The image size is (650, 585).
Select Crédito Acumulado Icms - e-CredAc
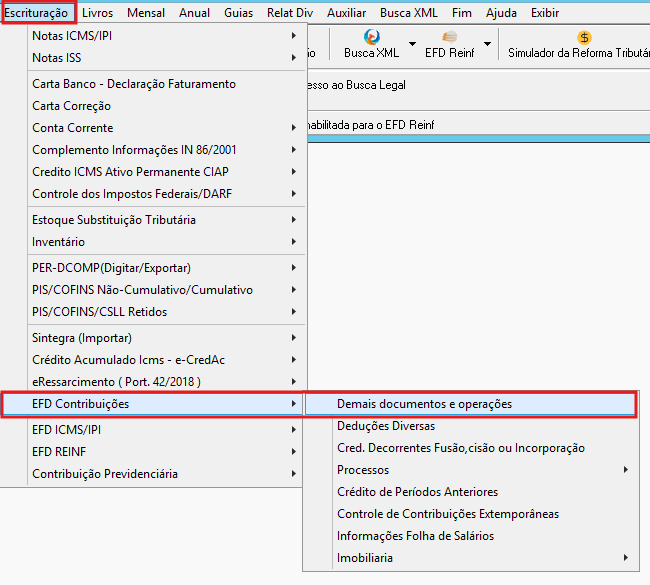pyautogui.click(x=167, y=360)
